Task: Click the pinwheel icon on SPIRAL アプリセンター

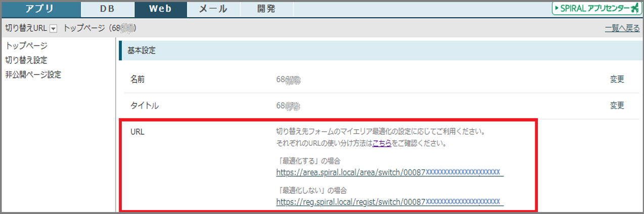Action: 635,9
